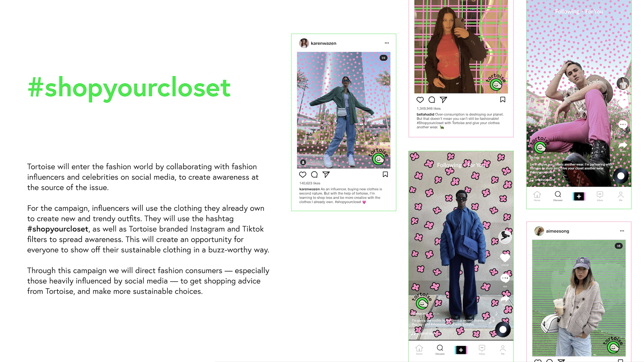
Task: Open aimeesong post options menu
Action: [622, 231]
